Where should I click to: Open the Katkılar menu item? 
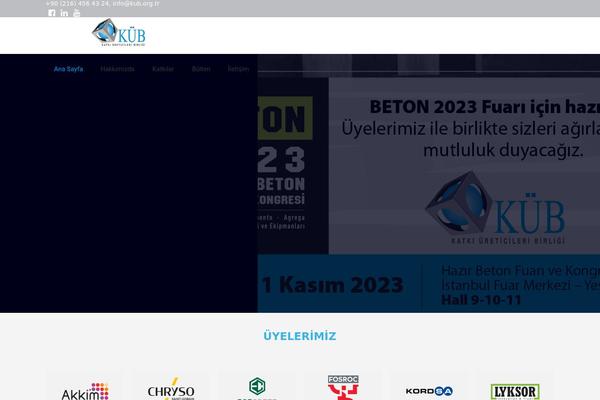tap(163, 69)
